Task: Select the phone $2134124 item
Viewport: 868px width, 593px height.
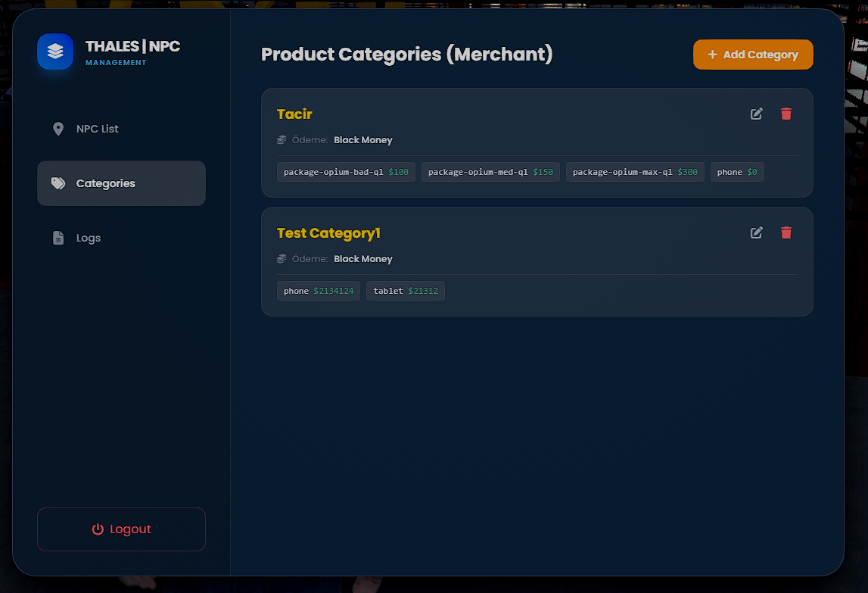Action: pos(319,291)
